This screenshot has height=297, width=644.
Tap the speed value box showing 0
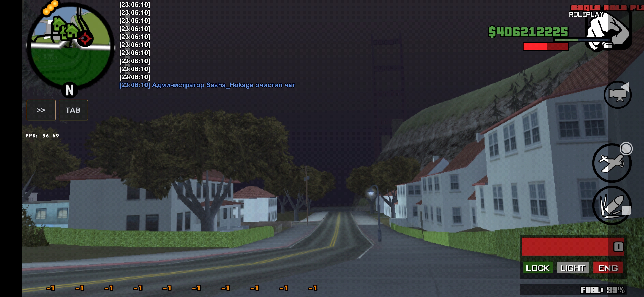[618, 247]
